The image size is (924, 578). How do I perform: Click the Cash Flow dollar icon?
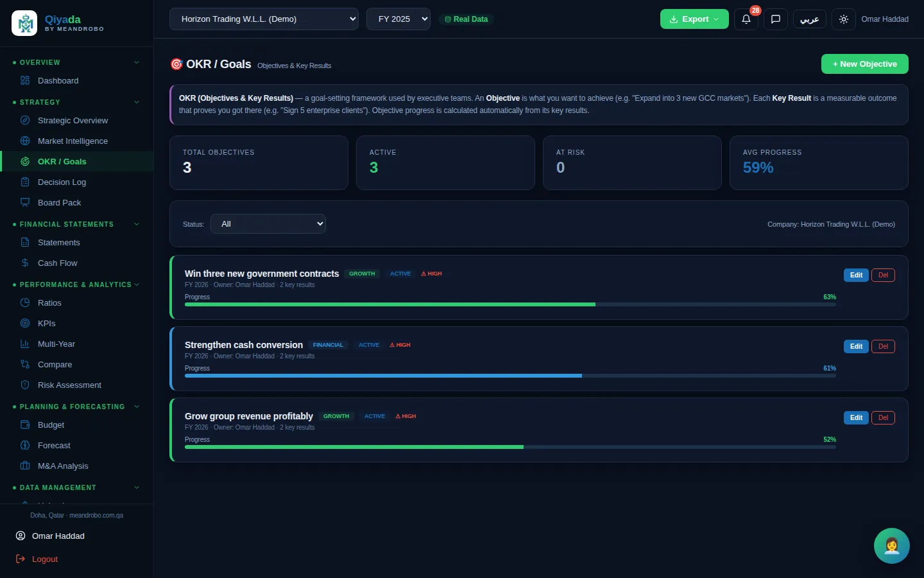[25, 263]
